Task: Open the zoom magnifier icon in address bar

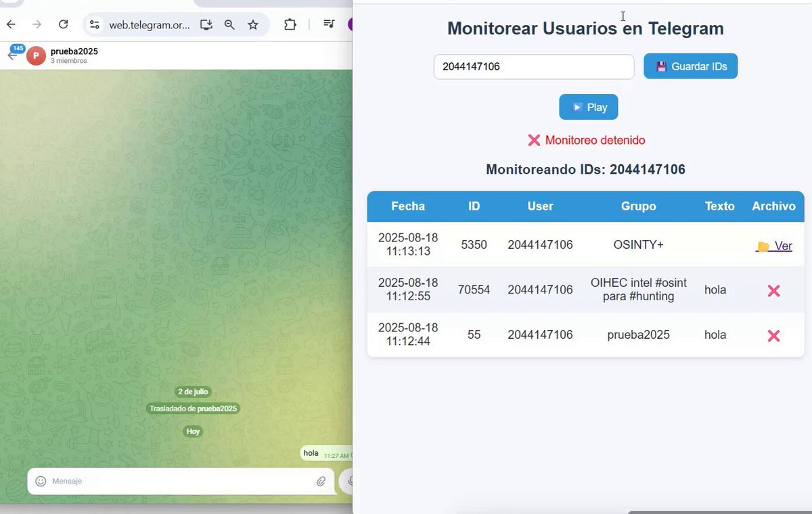Action: [229, 24]
